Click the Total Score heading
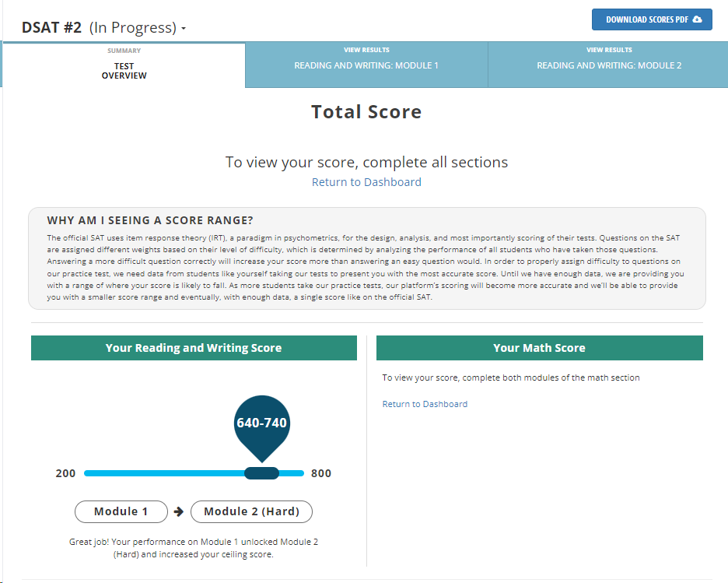 coord(366,112)
